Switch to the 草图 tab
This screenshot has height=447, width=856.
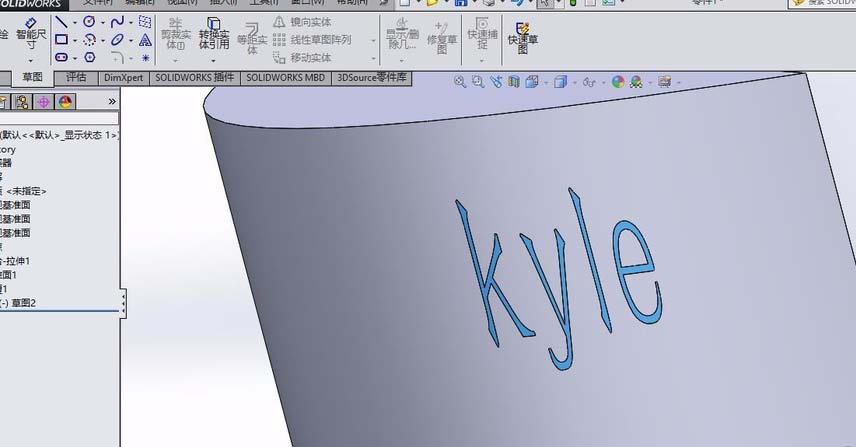32,77
